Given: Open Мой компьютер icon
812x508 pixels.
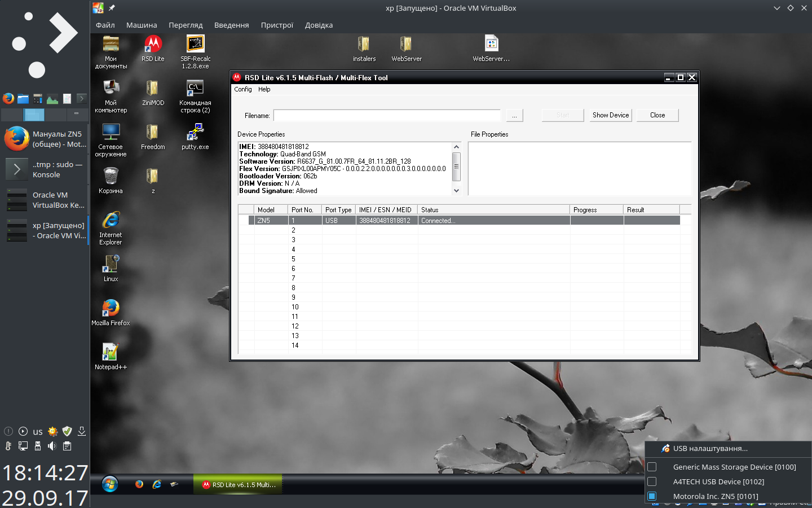Looking at the screenshot, I should pyautogui.click(x=111, y=96).
